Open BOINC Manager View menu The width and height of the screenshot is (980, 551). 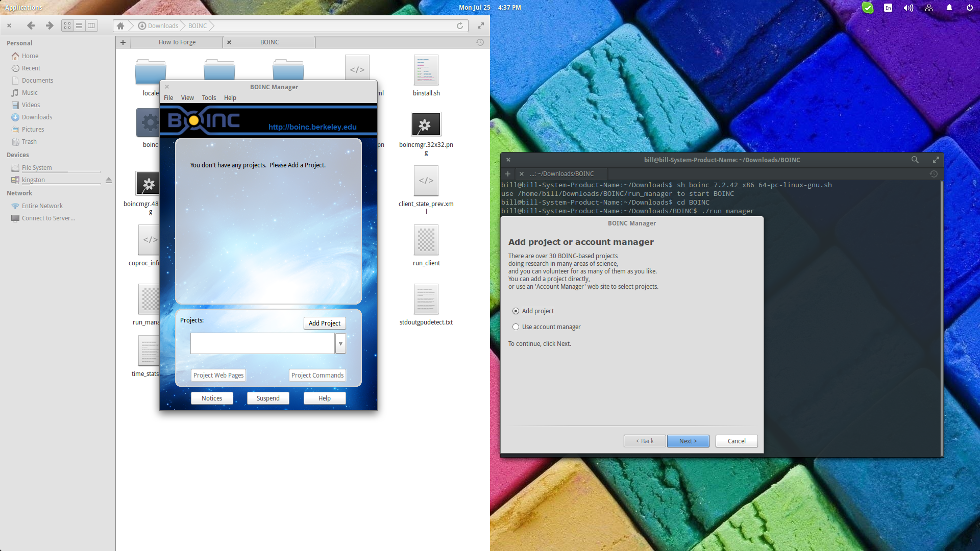click(187, 98)
